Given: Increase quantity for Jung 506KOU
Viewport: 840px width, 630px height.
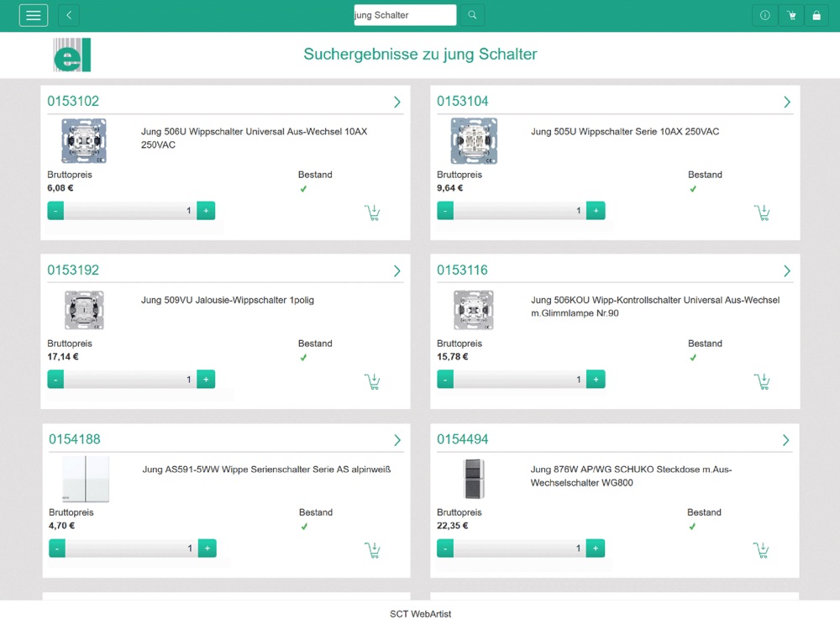Looking at the screenshot, I should coord(596,380).
